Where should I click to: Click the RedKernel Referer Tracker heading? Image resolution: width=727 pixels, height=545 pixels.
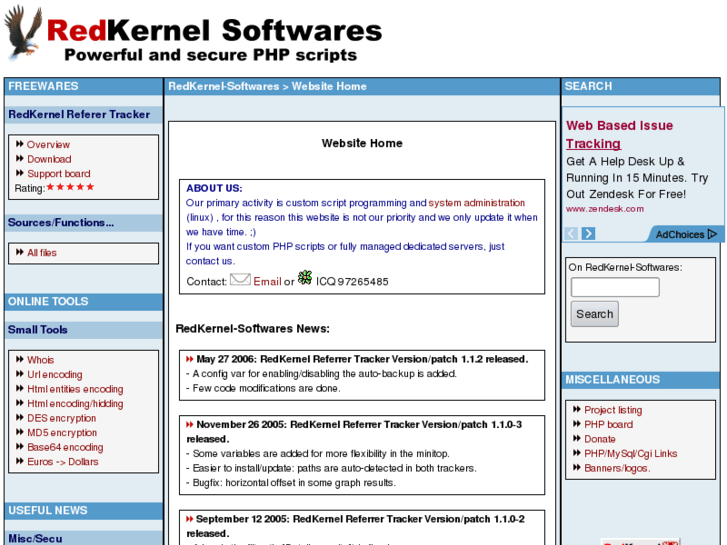pos(79,115)
